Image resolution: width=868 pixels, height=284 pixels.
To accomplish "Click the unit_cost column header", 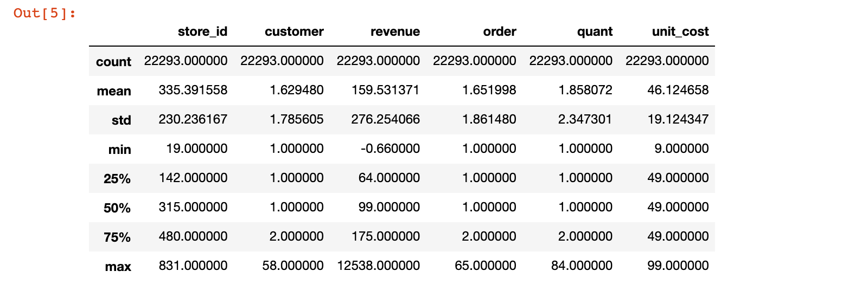I will (680, 31).
